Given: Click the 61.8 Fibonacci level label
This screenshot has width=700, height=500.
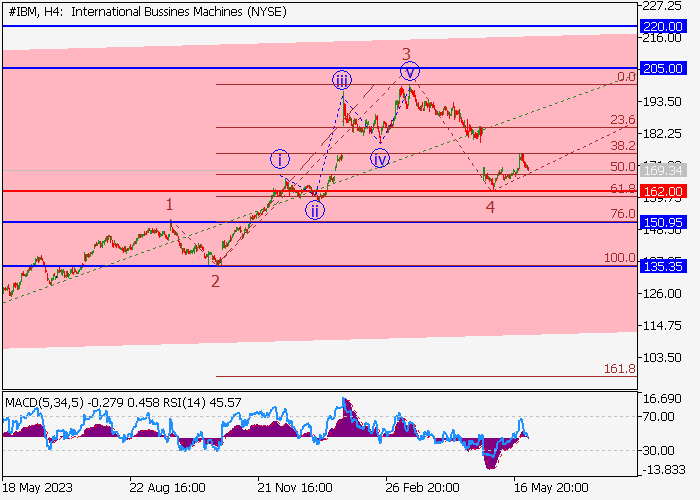Looking at the screenshot, I should pos(623,188).
